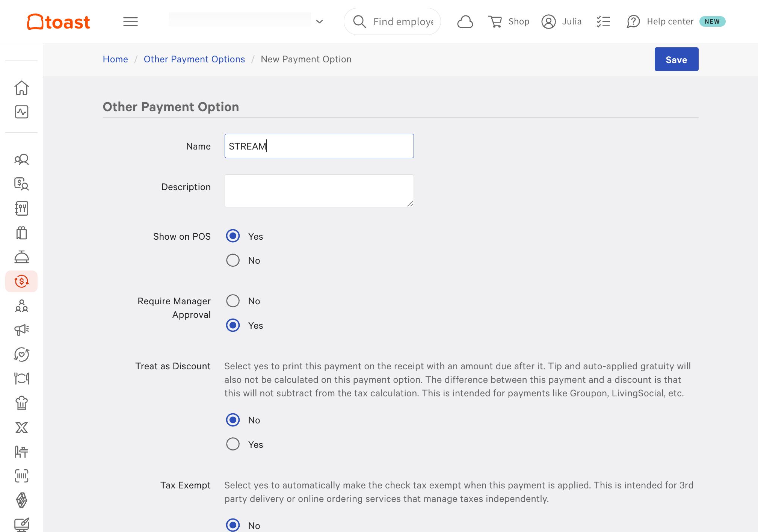Screen dimensions: 758x532
Task: Open the cloud publish icon
Action: (x=465, y=22)
